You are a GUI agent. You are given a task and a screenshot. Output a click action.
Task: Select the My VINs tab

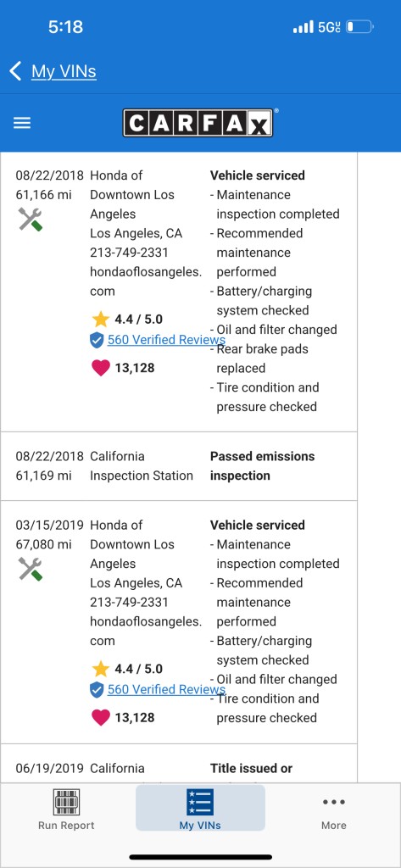tap(200, 808)
